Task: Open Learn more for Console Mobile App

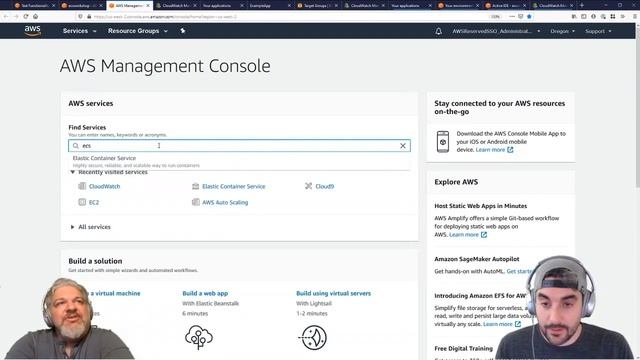Action: point(494,150)
